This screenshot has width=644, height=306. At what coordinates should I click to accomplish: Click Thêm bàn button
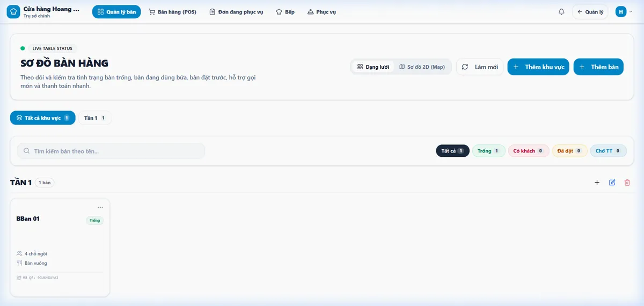(598, 67)
